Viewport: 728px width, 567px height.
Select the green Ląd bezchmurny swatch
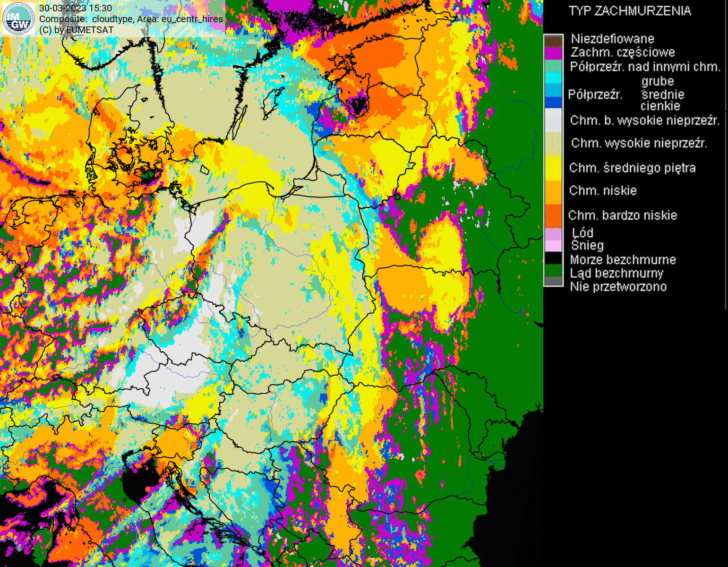(x=553, y=271)
